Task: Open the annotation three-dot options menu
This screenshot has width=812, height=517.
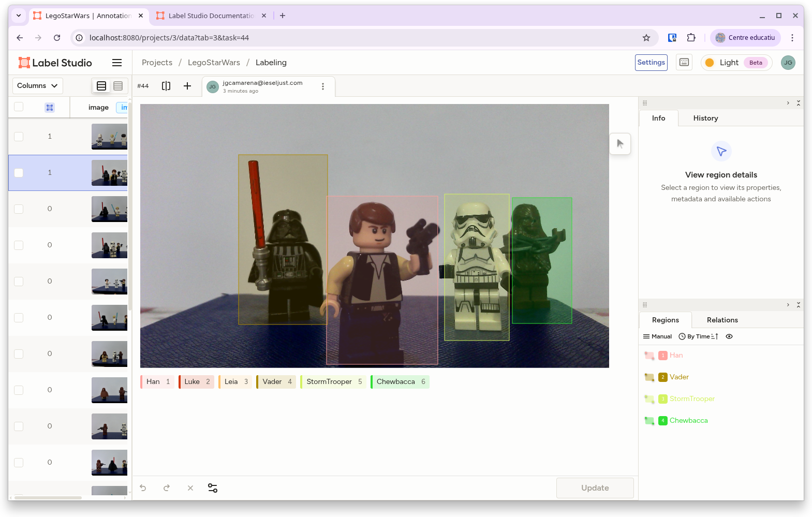Action: pos(323,86)
